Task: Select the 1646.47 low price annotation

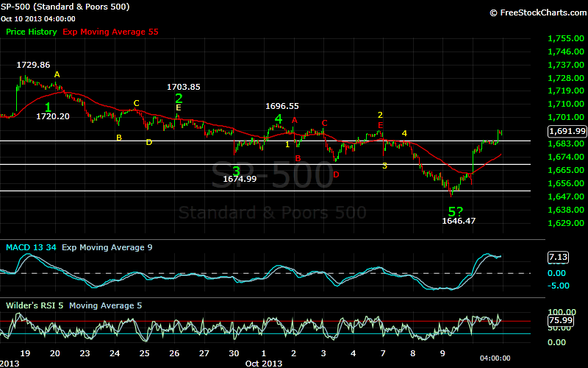Action: click(x=459, y=221)
